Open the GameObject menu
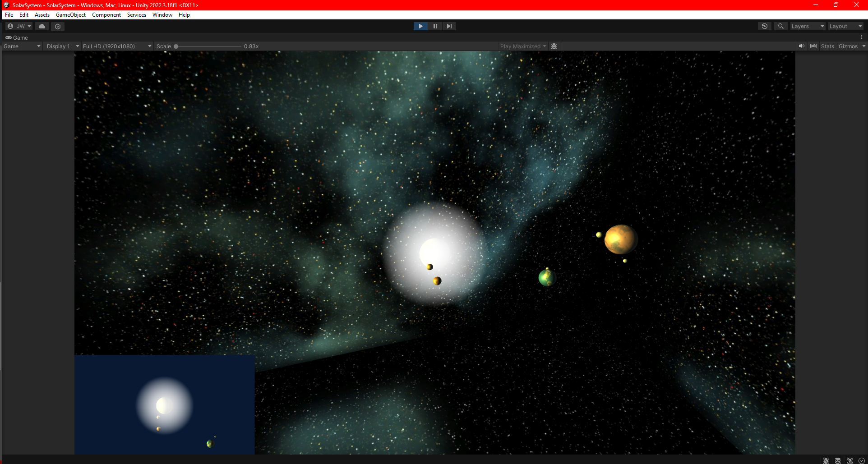Viewport: 868px width, 464px height. (x=71, y=15)
